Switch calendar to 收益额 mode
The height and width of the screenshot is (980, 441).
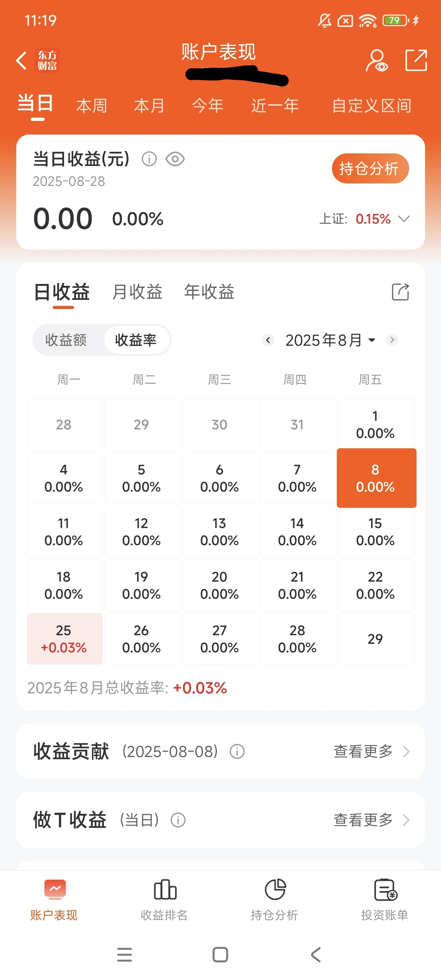coord(66,340)
